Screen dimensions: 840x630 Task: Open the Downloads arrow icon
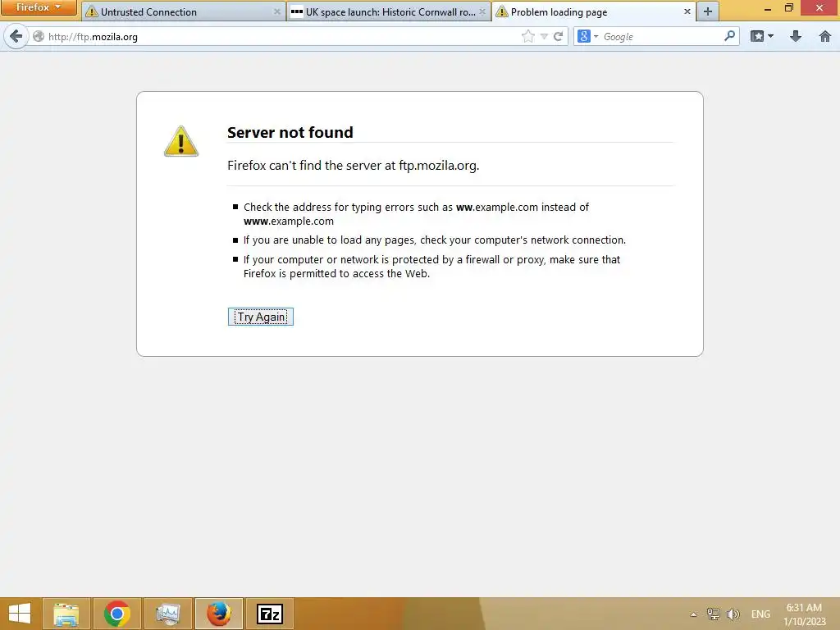point(796,36)
